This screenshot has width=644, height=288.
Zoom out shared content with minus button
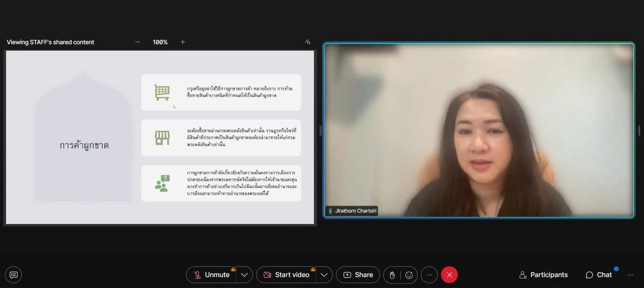click(x=137, y=42)
